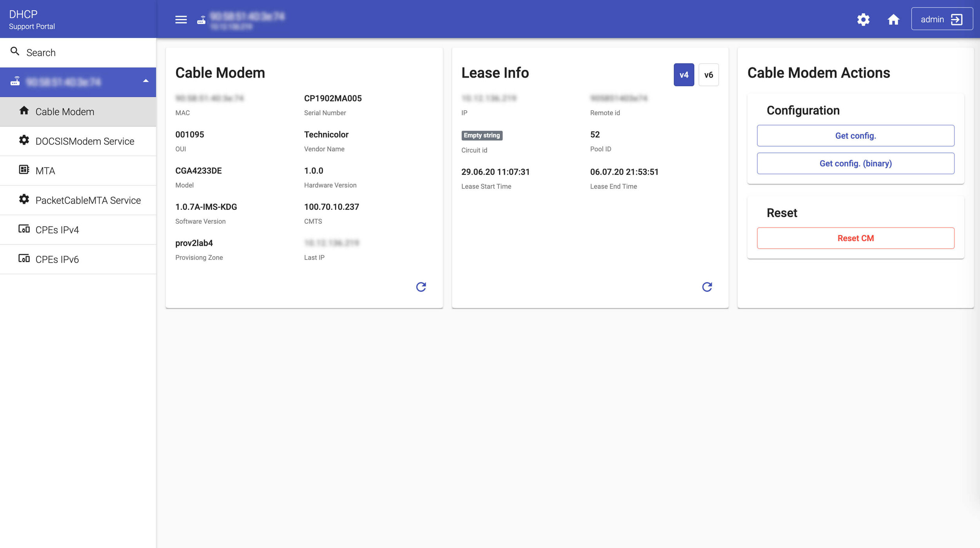Select the v4 lease view
980x548 pixels.
pos(683,74)
